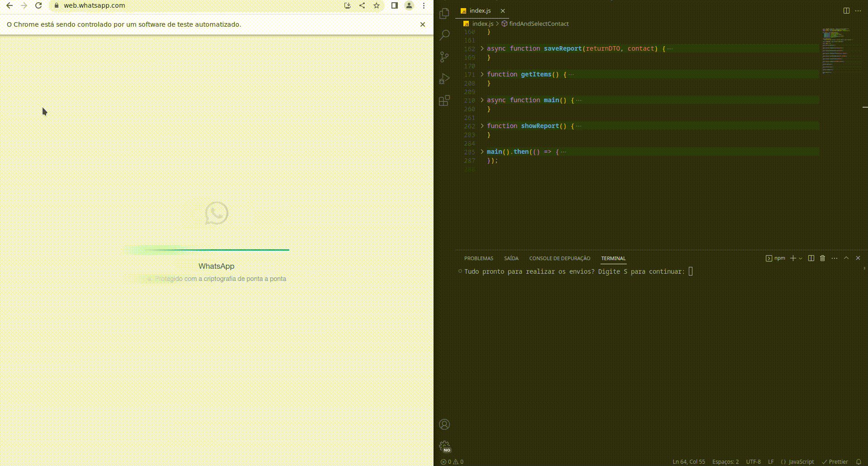Click the Prettier status item
868x466 pixels.
coord(835,461)
